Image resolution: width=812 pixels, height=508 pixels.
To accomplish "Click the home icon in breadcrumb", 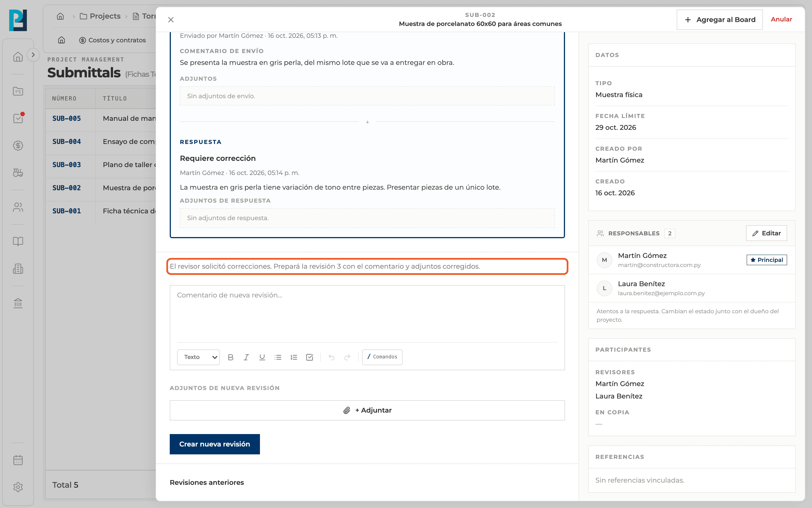I will pyautogui.click(x=60, y=16).
